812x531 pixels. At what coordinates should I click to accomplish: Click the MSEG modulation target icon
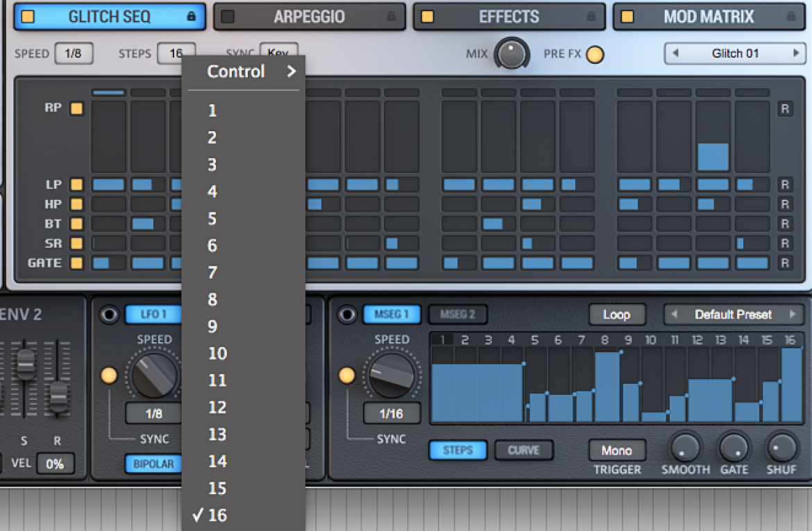click(347, 314)
